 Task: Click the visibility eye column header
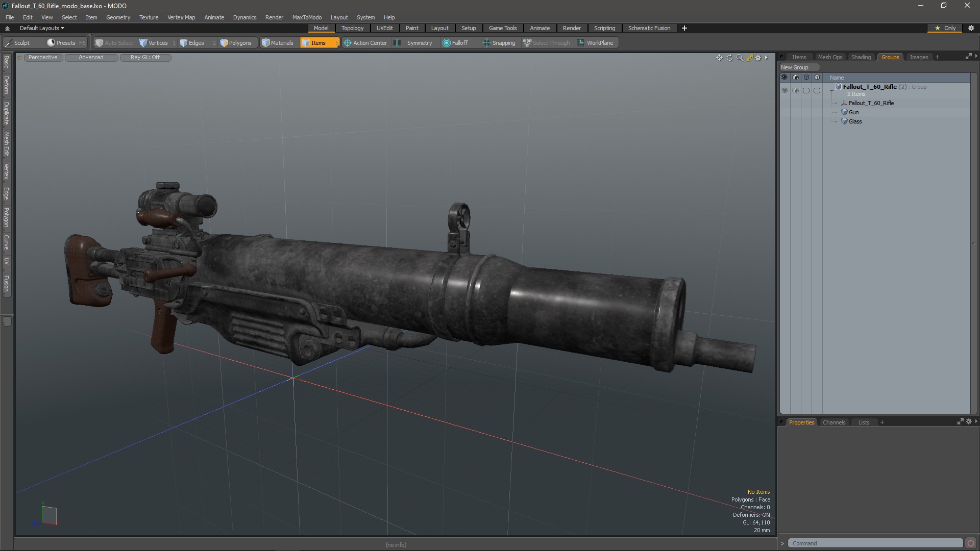pos(785,78)
